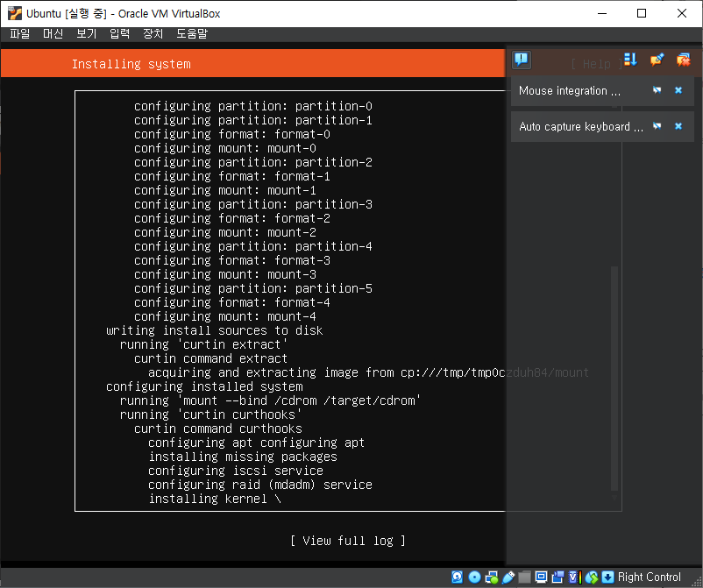Click the Installing system header text
The width and height of the screenshot is (703, 588).
click(131, 64)
